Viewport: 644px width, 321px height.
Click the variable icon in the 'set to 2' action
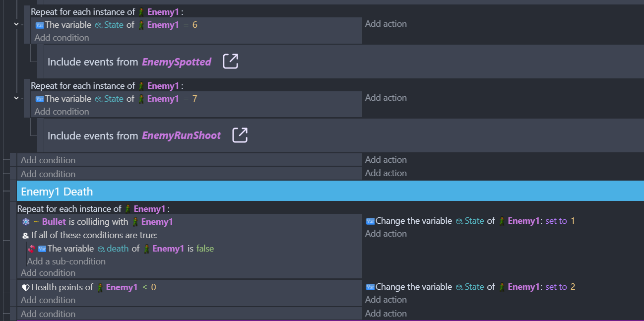click(370, 287)
